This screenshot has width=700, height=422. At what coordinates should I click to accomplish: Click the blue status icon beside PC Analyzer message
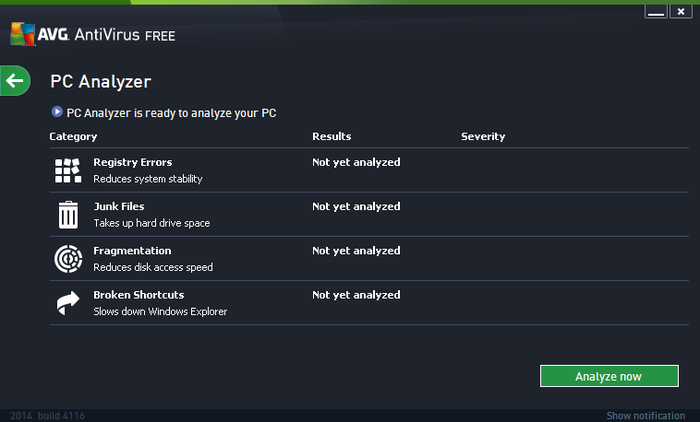point(57,112)
